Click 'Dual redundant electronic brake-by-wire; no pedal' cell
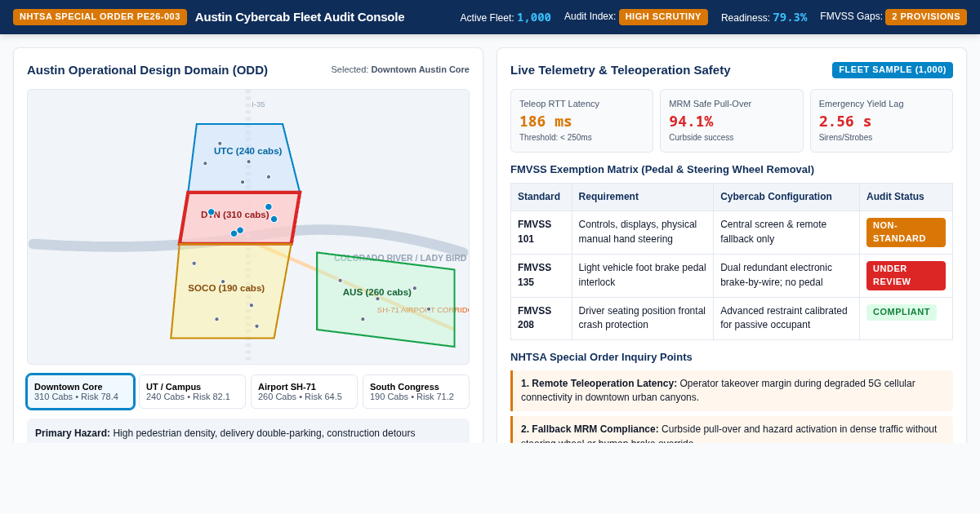 [x=786, y=276]
